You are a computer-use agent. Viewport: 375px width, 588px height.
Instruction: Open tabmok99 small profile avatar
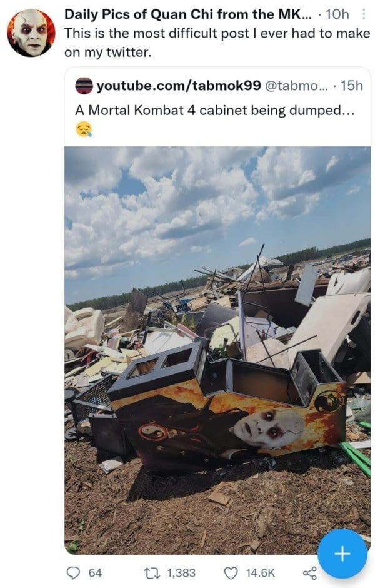[84, 86]
